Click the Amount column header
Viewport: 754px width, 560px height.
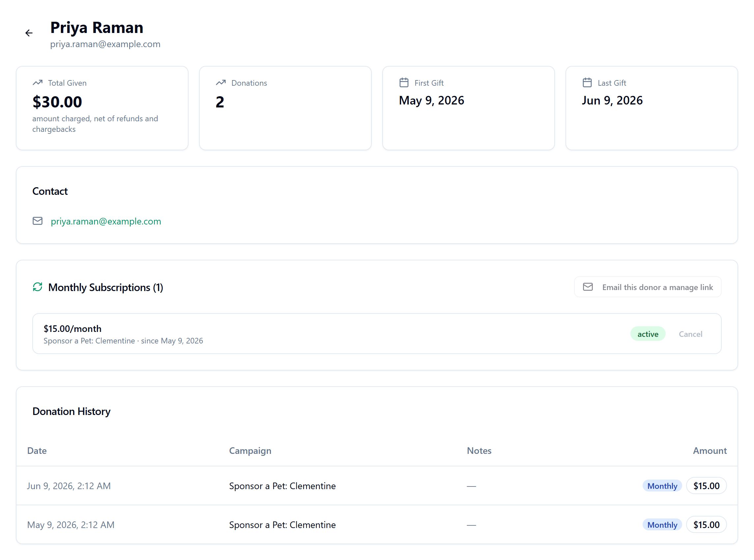[x=710, y=451]
